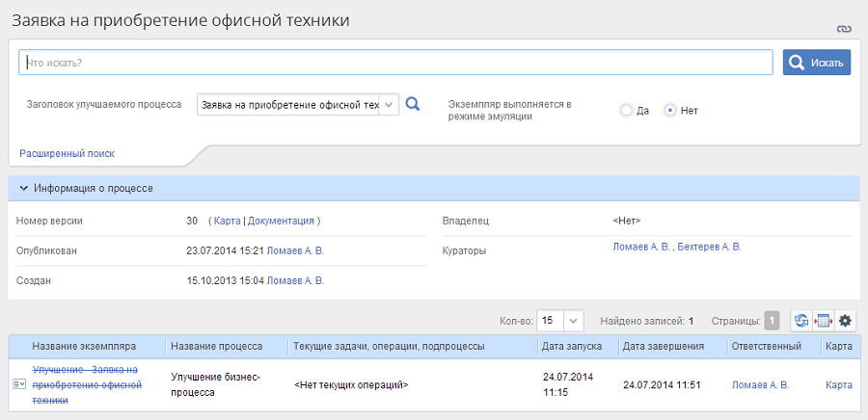The height and width of the screenshot is (420, 868).
Task: Open the process title dropdown
Action: pyautogui.click(x=388, y=104)
